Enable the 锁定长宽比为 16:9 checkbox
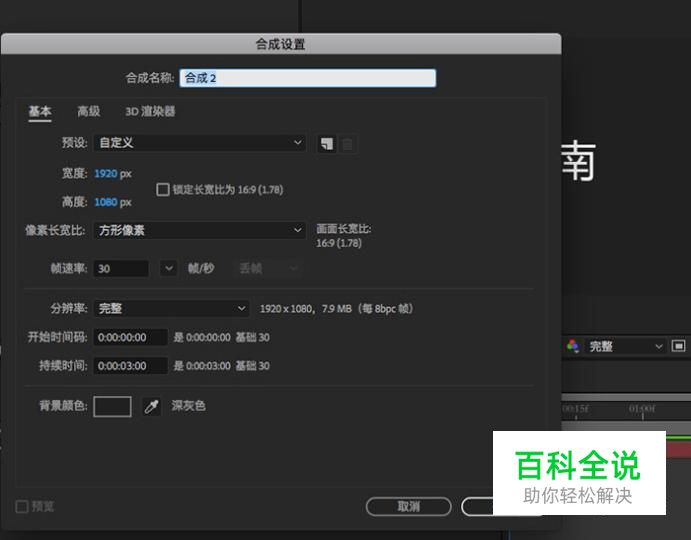The image size is (691, 540). tap(163, 190)
